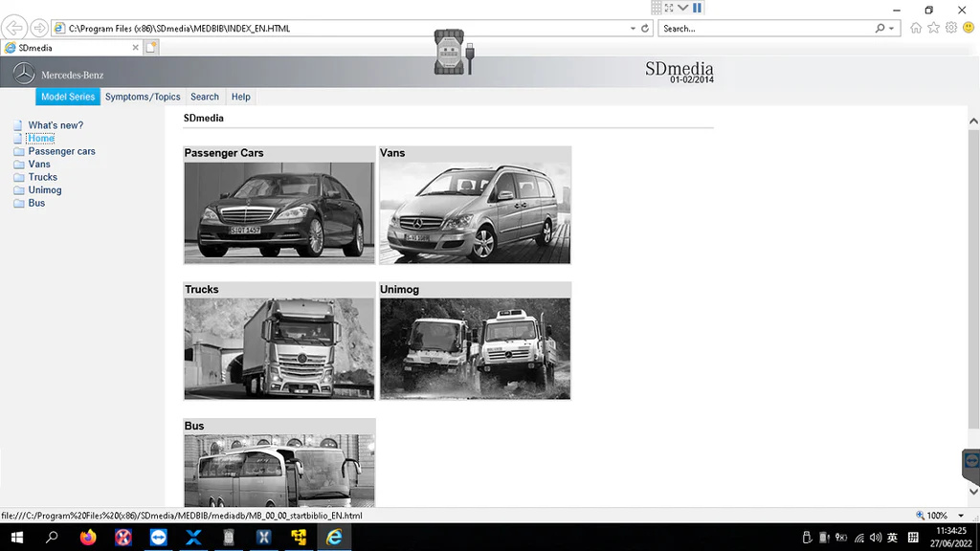Click the browser Search... input box
This screenshot has width=980, height=551.
(x=766, y=28)
